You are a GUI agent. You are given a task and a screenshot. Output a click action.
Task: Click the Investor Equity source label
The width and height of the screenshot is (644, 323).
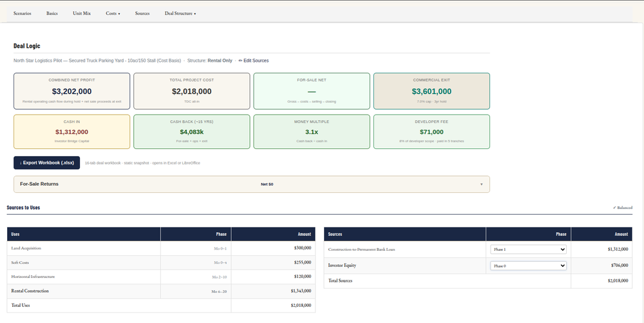[342, 266]
